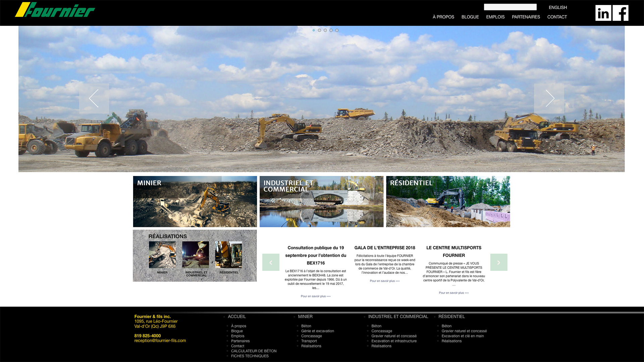
Task: Go to the previous banner slide
Action: tap(94, 98)
